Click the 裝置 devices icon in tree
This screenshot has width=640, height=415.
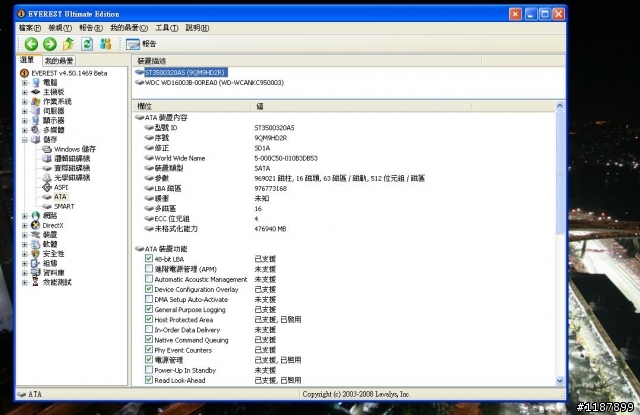36,235
